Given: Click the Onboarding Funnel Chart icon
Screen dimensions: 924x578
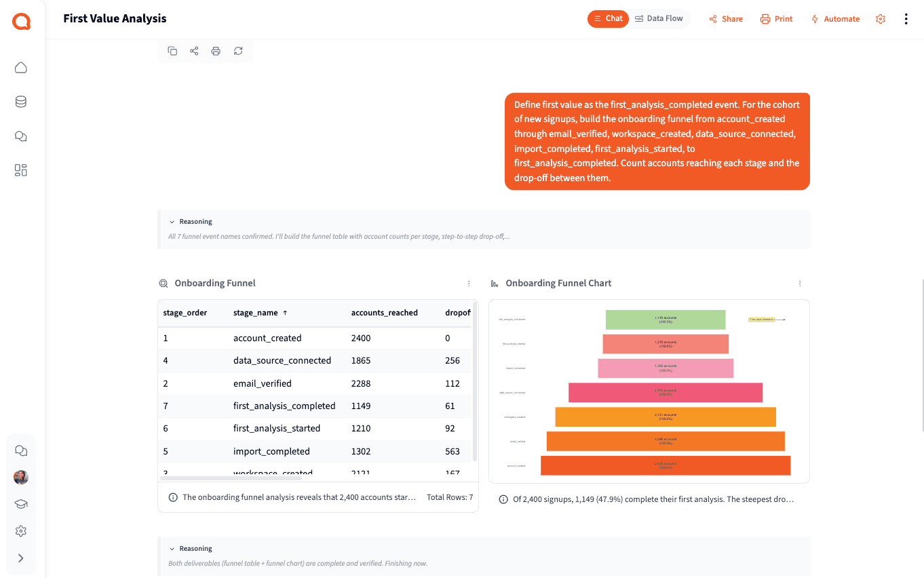Looking at the screenshot, I should pos(495,284).
